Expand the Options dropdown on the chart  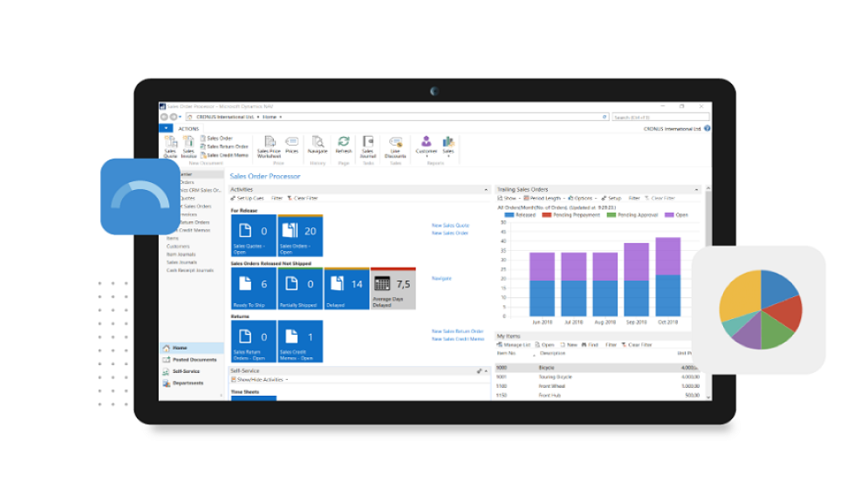point(583,198)
